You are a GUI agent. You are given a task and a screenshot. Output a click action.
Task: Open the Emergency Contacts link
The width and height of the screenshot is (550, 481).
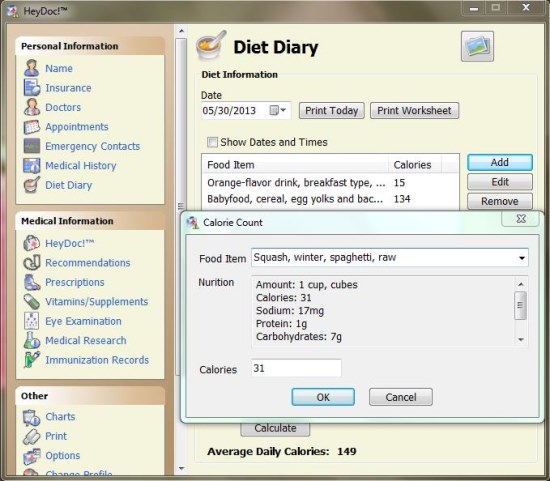coord(93,146)
